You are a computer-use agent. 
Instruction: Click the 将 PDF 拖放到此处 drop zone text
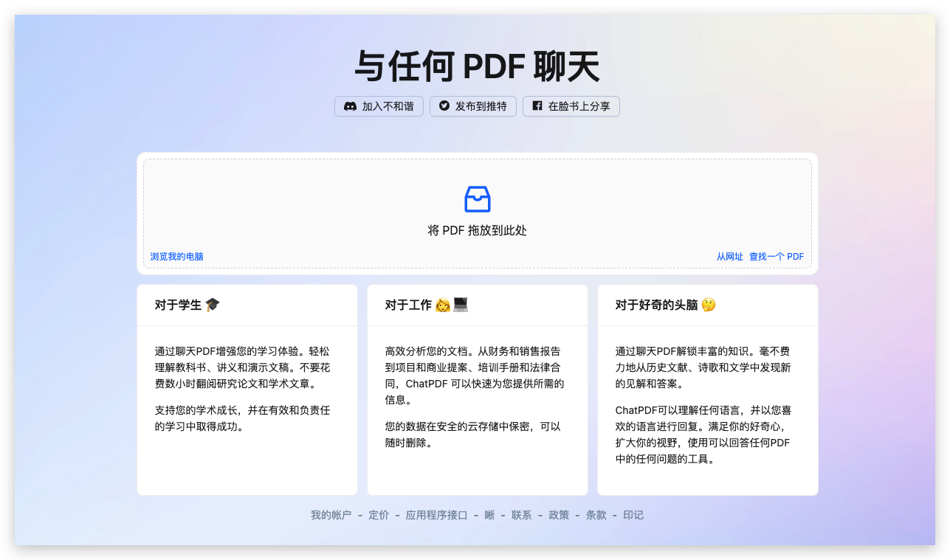[x=478, y=231]
